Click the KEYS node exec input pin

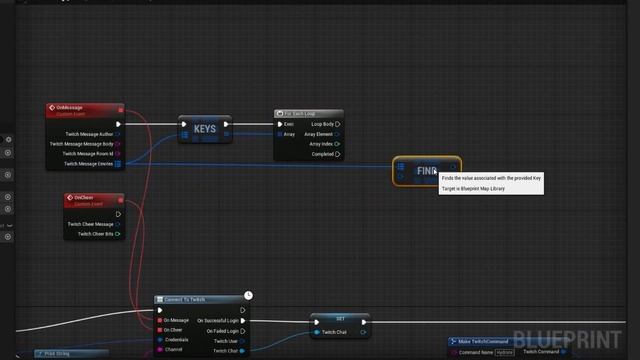(x=184, y=124)
